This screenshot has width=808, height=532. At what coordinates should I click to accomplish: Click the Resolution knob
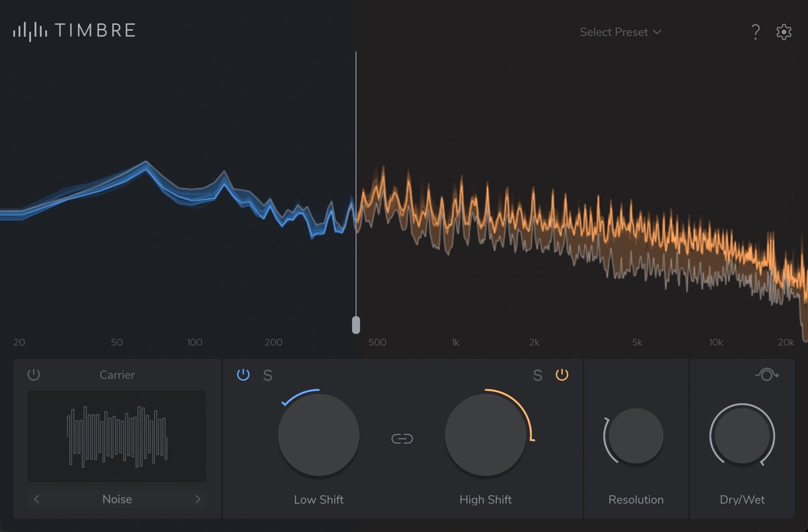coord(636,436)
